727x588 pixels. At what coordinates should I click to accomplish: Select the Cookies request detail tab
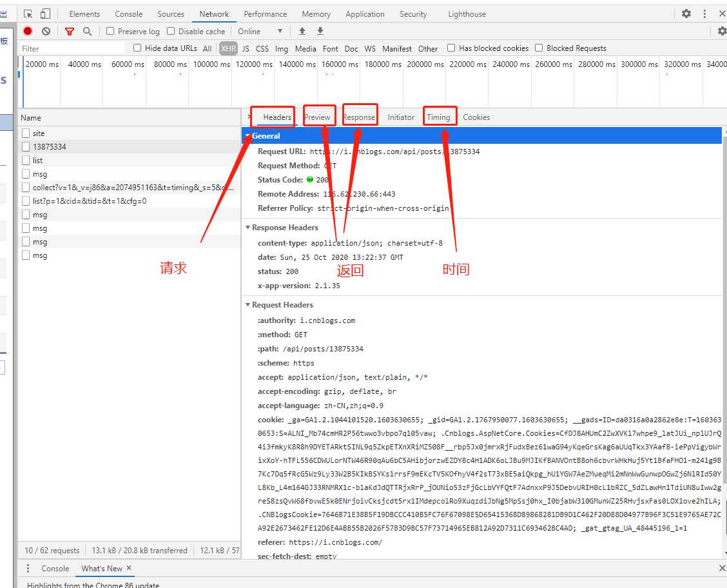tap(476, 117)
